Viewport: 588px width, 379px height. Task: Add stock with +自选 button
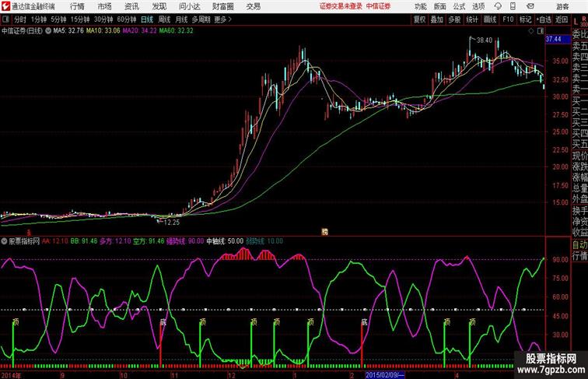click(x=544, y=19)
